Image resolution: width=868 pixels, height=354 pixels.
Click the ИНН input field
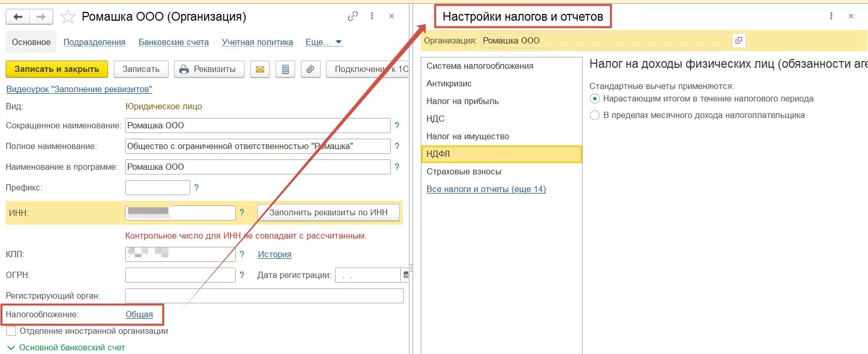tap(180, 213)
